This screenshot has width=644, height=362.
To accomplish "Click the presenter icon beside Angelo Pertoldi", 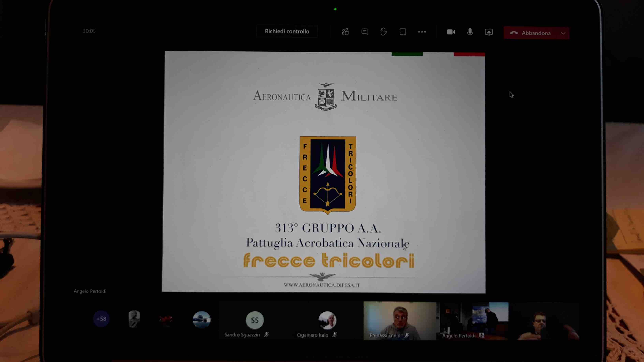I will 481,335.
